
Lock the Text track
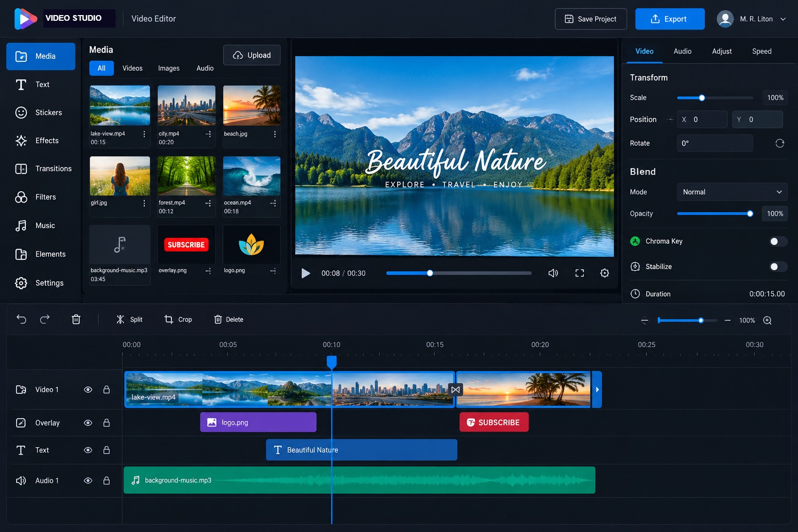(107, 450)
